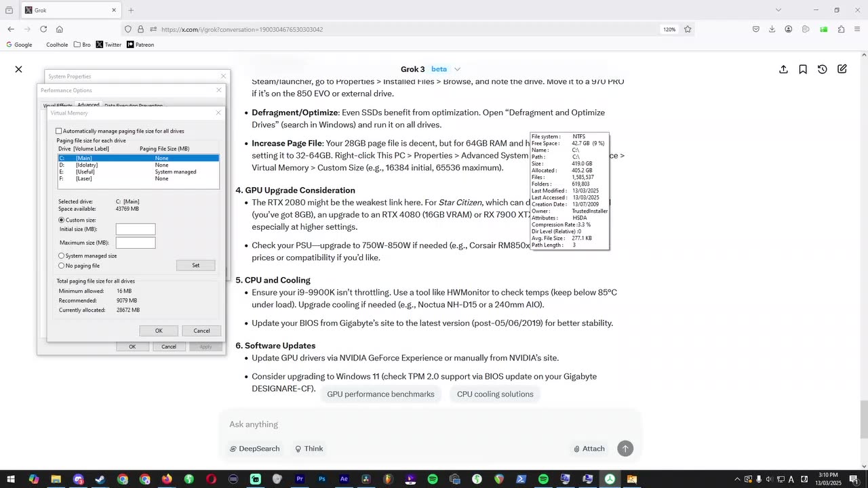This screenshot has width=868, height=488.
Task: Open the Coolhole bookmark
Action: (57, 45)
